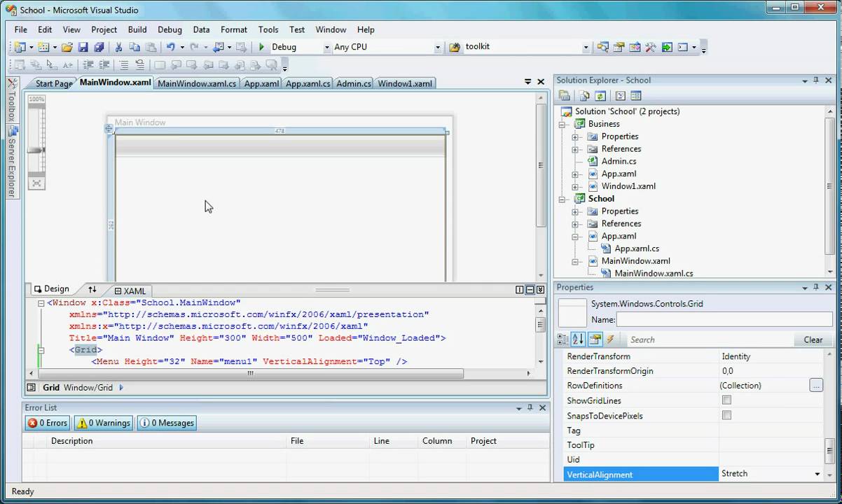Open the VerticalAlignment Stretch dropdown
Viewport: 842px width, 504px height.
[x=817, y=474]
